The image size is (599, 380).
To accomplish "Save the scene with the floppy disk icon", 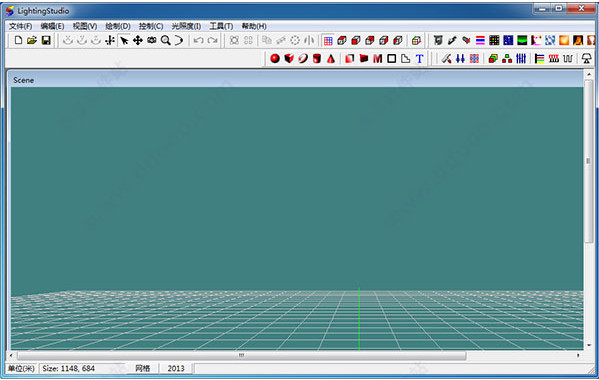I will [46, 40].
